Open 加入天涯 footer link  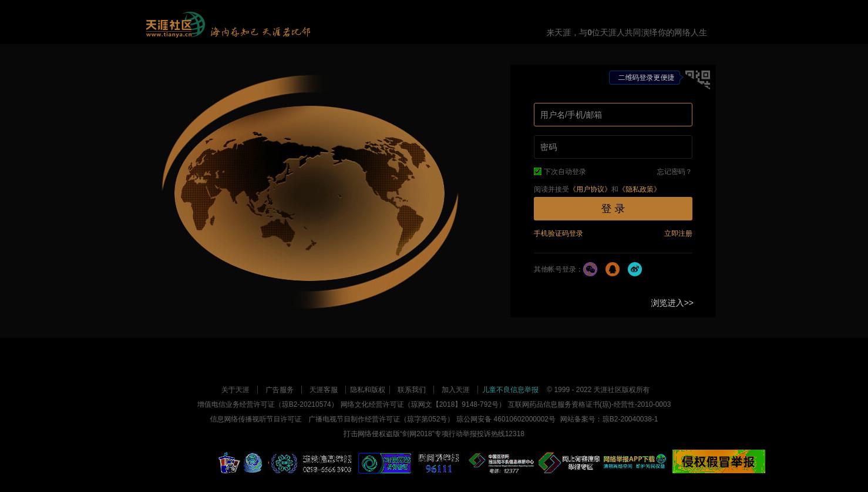456,390
